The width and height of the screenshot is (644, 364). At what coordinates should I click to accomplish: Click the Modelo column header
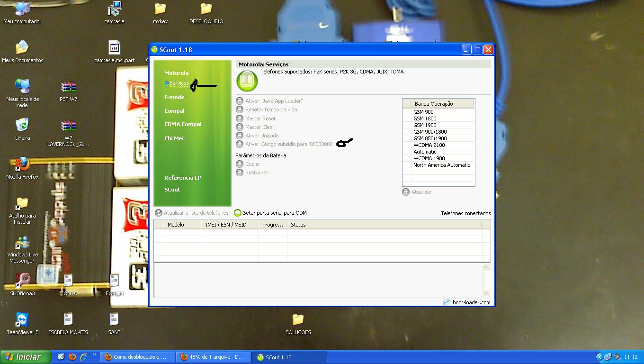click(182, 225)
